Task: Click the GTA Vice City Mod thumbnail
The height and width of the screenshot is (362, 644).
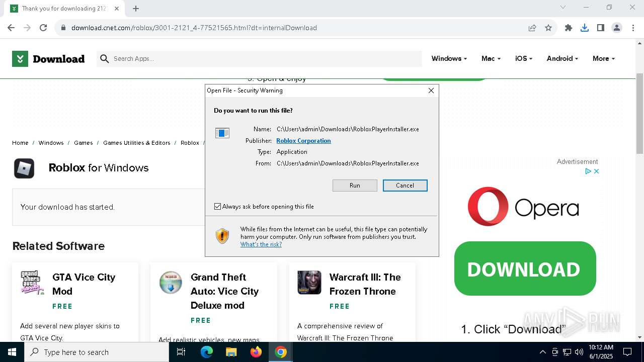Action: pyautogui.click(x=32, y=282)
